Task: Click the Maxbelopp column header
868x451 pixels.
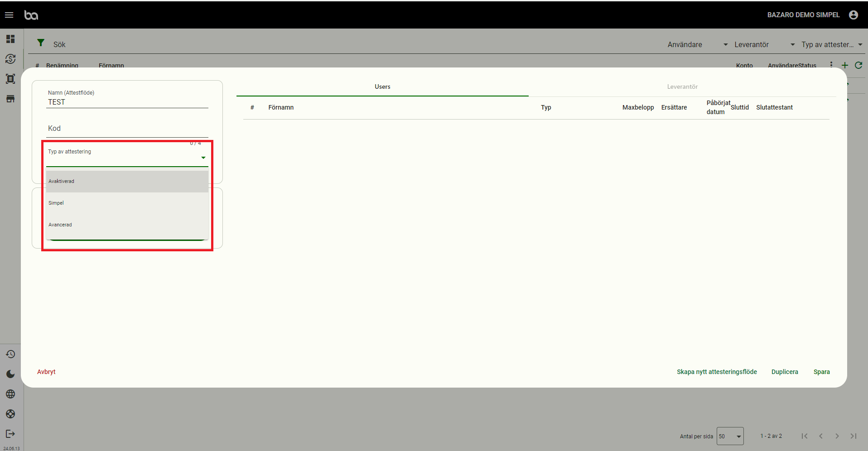Action: (638, 107)
